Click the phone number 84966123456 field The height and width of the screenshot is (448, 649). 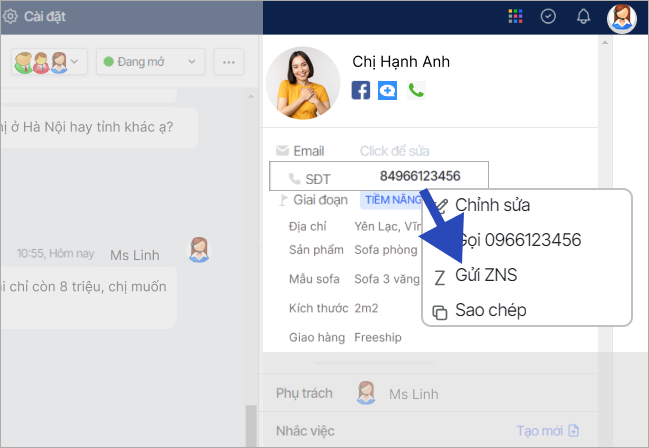tap(419, 176)
